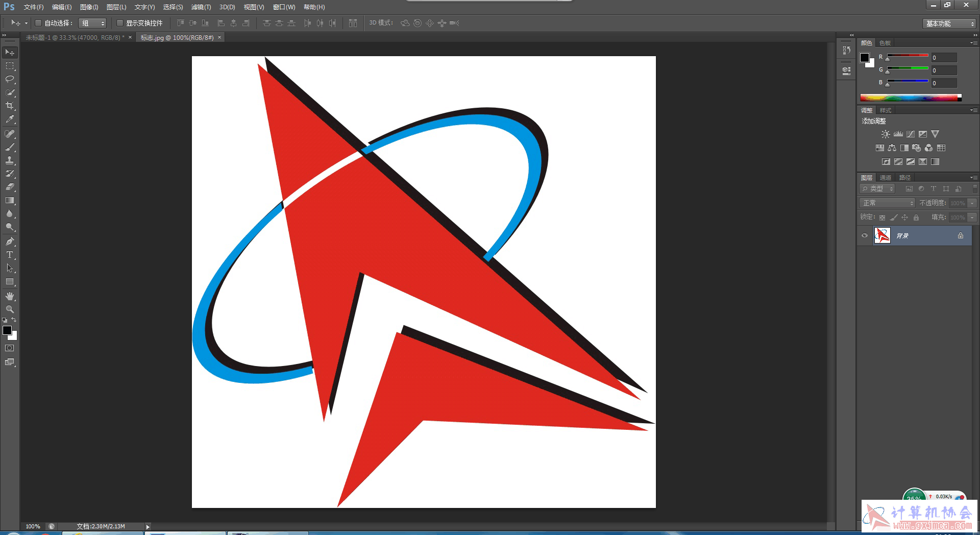The height and width of the screenshot is (535, 980).
Task: Switch to the 通道 tab
Action: (886, 178)
